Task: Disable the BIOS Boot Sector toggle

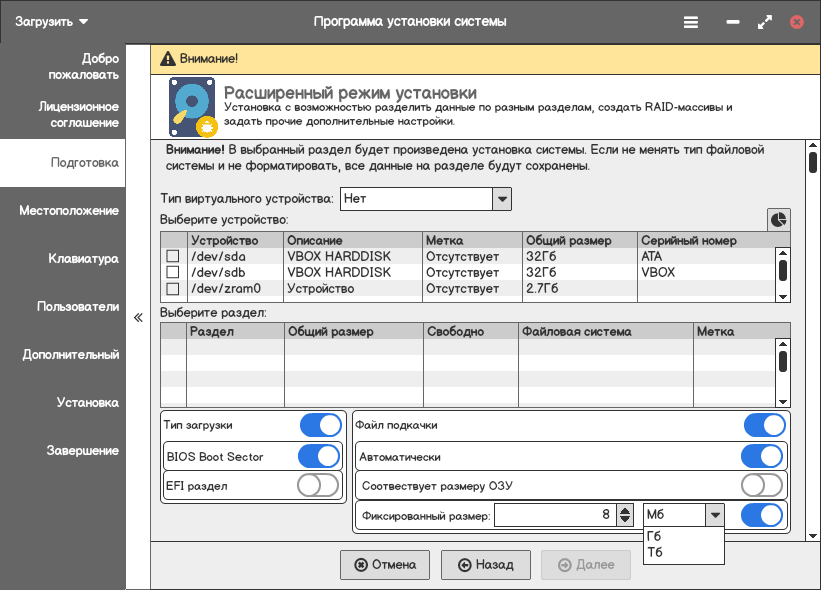Action: pos(319,457)
